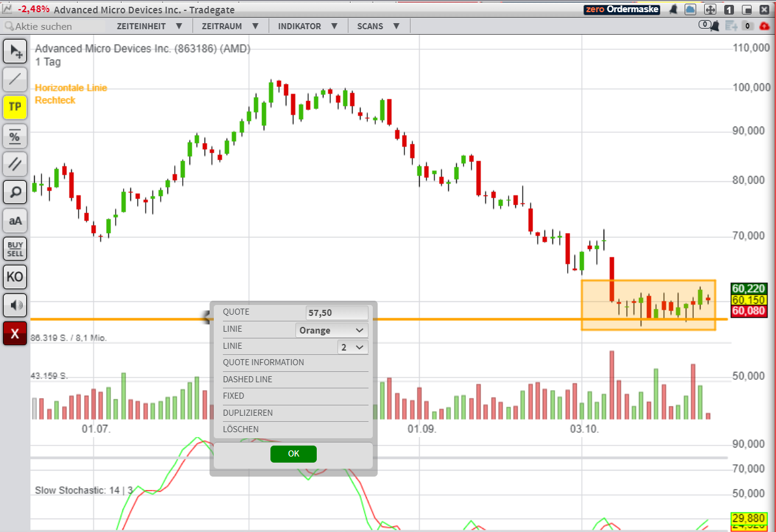Click the Slow Stochastic: 14 | 3 label

83,490
